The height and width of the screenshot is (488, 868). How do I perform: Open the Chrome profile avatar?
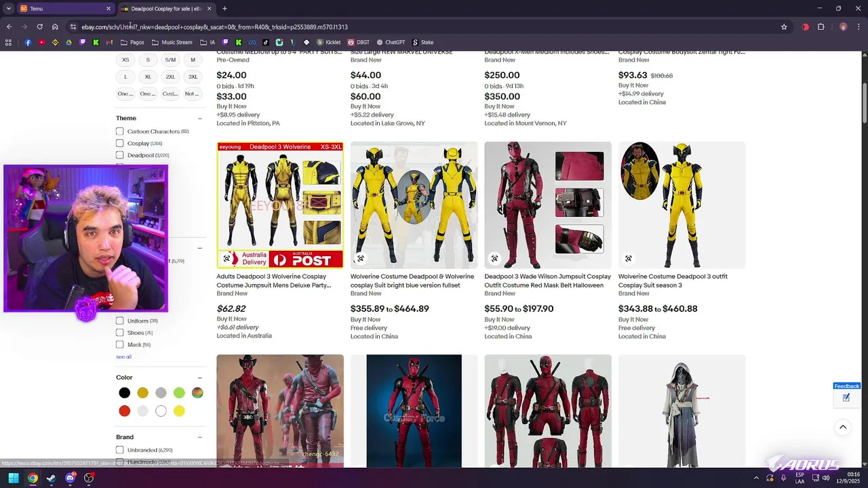tap(843, 27)
